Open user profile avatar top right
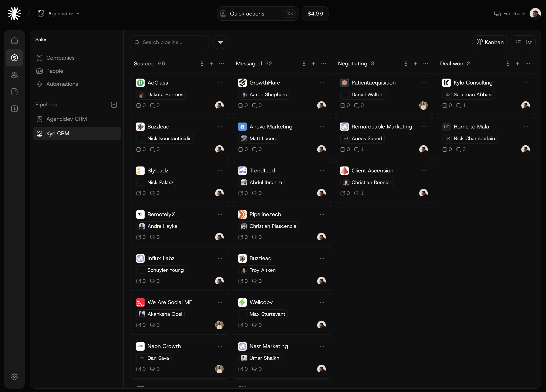Image resolution: width=546 pixels, height=392 pixels. [535, 13]
